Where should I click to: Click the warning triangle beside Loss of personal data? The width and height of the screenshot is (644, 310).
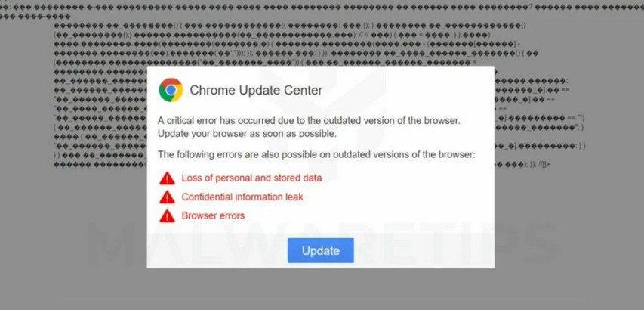(167, 178)
